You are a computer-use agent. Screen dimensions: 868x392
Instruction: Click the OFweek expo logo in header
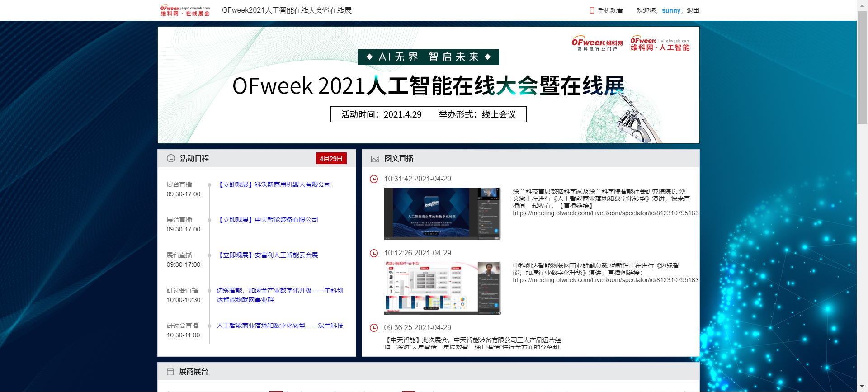click(x=185, y=10)
